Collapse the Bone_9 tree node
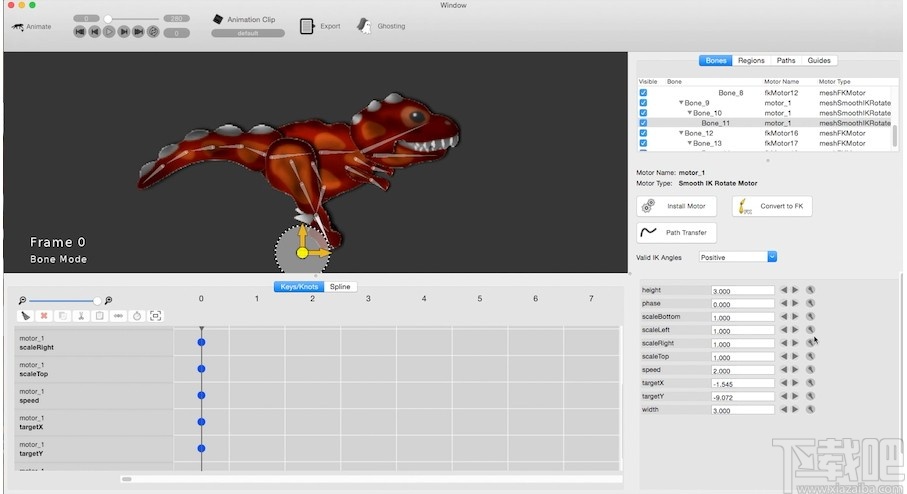The image size is (907, 494). tap(681, 103)
